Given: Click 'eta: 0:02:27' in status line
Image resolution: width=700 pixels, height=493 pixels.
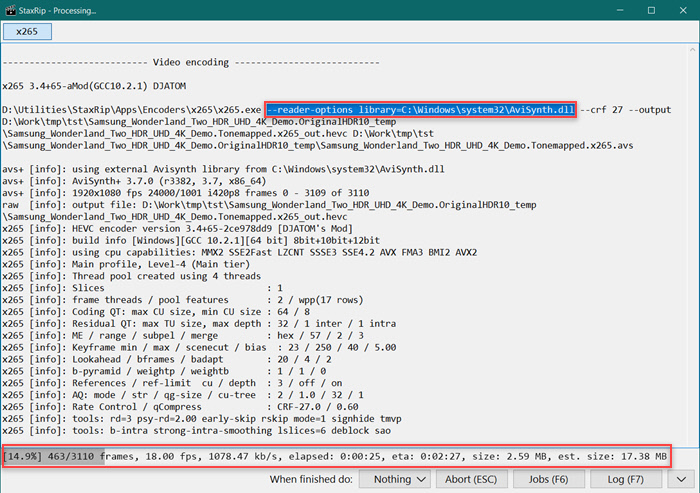Looking at the screenshot, I should tap(429, 456).
